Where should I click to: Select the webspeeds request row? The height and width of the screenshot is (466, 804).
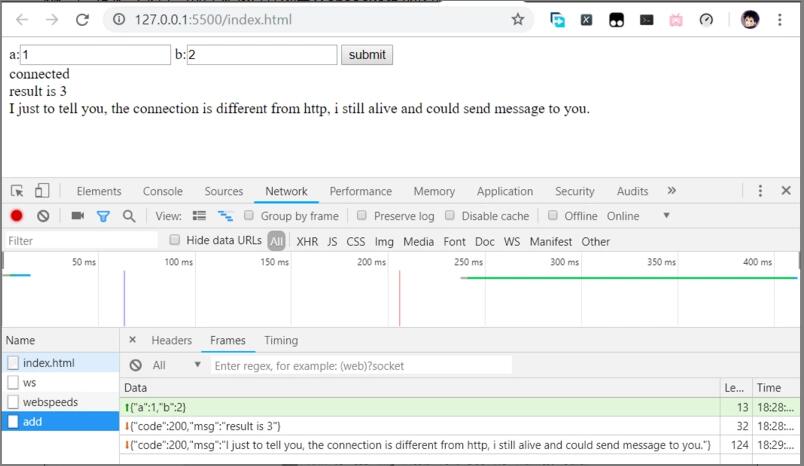click(x=61, y=402)
